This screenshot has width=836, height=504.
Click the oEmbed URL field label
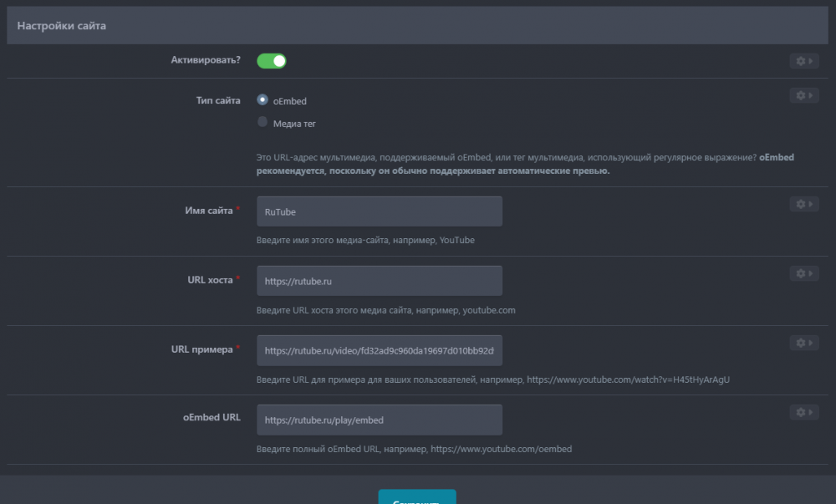213,417
